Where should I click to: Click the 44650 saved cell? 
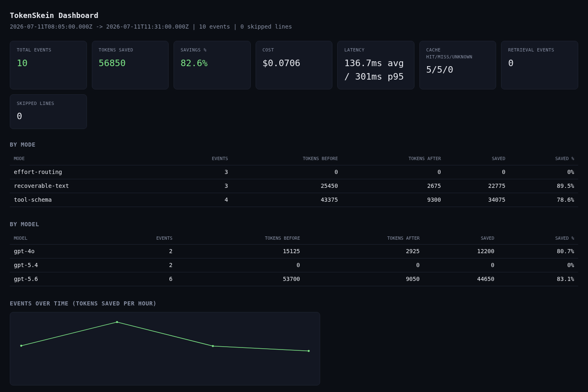point(486,279)
